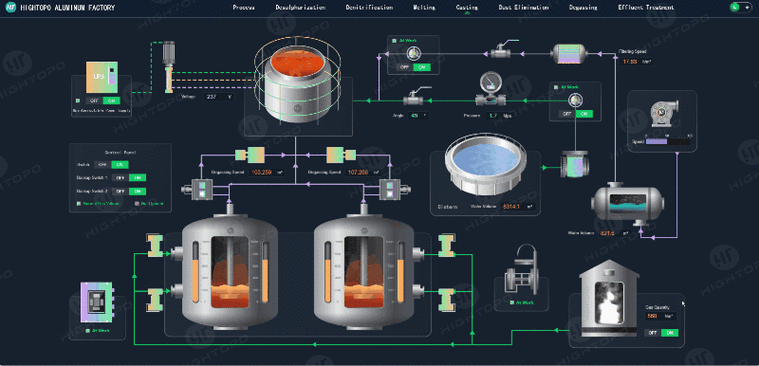
Task: Switch the lower At Work pump ON
Action: coord(584,114)
